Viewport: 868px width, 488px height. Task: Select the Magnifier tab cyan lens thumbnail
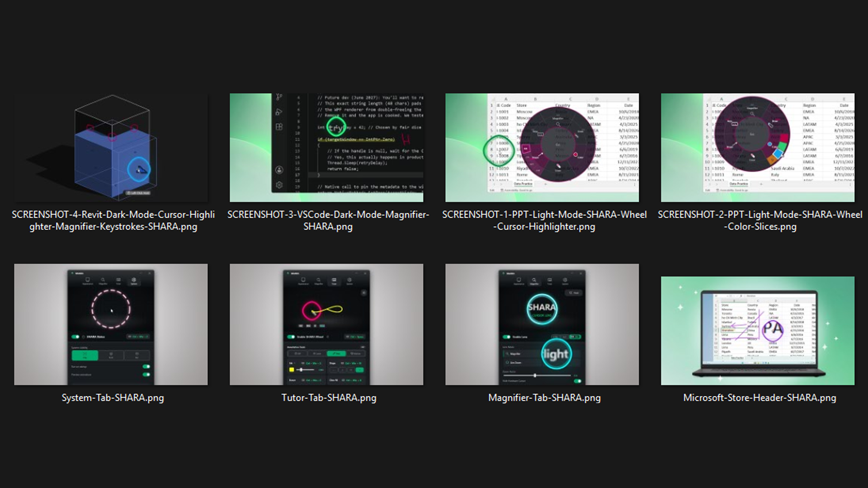tap(542, 324)
